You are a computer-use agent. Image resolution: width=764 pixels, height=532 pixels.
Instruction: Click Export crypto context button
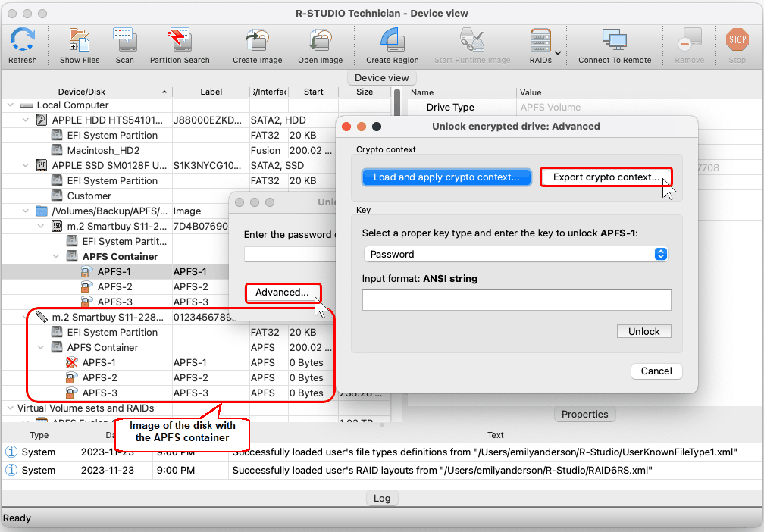606,177
